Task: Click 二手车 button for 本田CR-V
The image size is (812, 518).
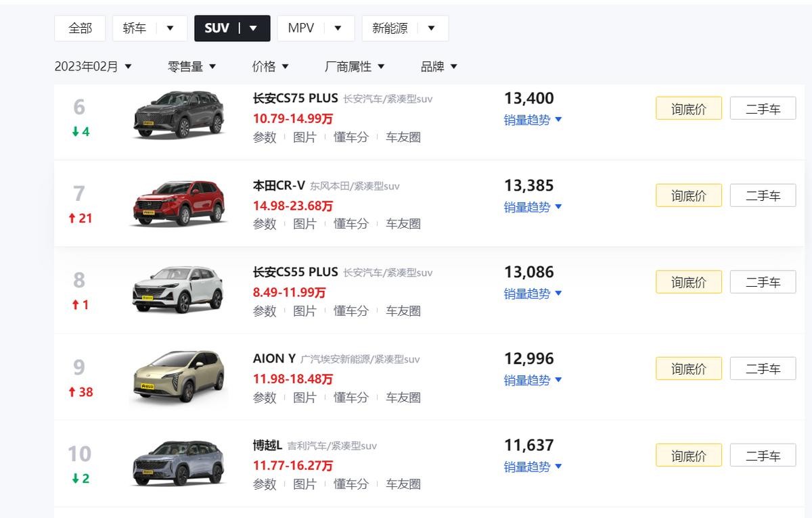Action: click(x=763, y=196)
